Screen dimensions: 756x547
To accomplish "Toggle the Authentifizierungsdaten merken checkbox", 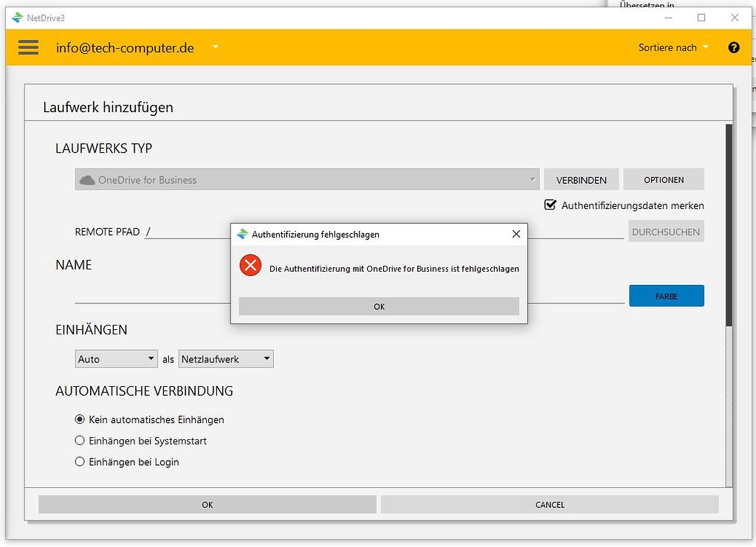I will click(550, 205).
